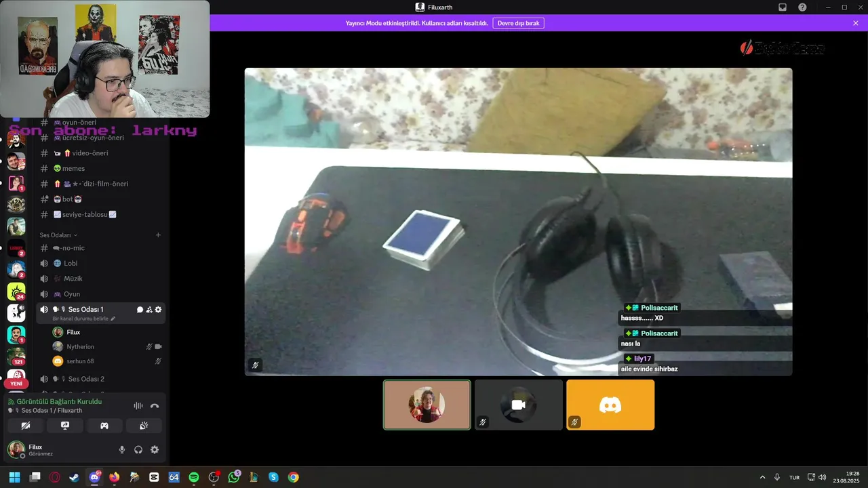Viewport: 868px width, 488px height.
Task: Open server icon with 24 notifications
Action: click(x=16, y=291)
